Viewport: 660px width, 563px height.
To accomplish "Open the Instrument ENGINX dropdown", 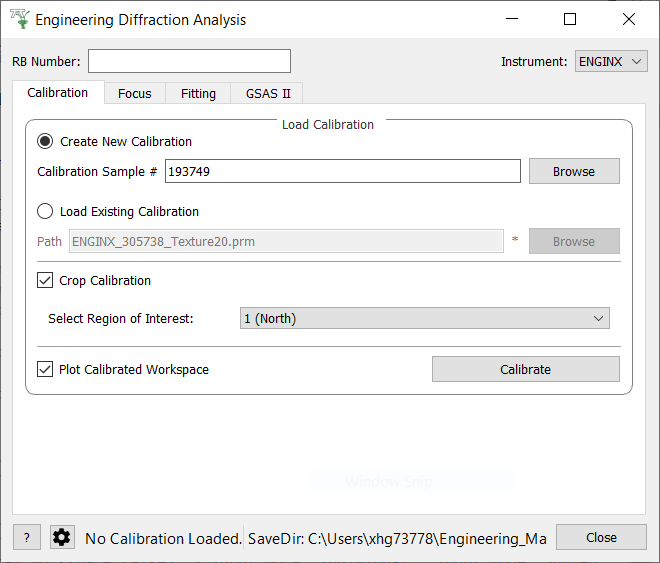I will click(x=612, y=62).
